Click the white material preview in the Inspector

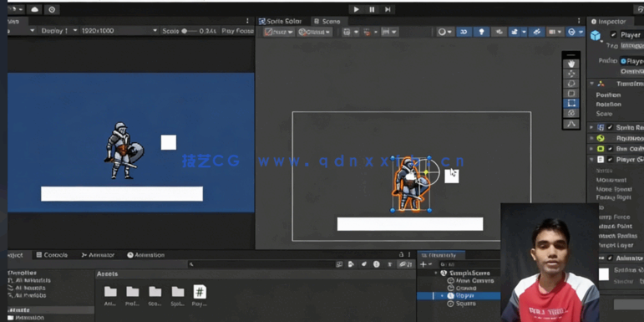(604, 274)
